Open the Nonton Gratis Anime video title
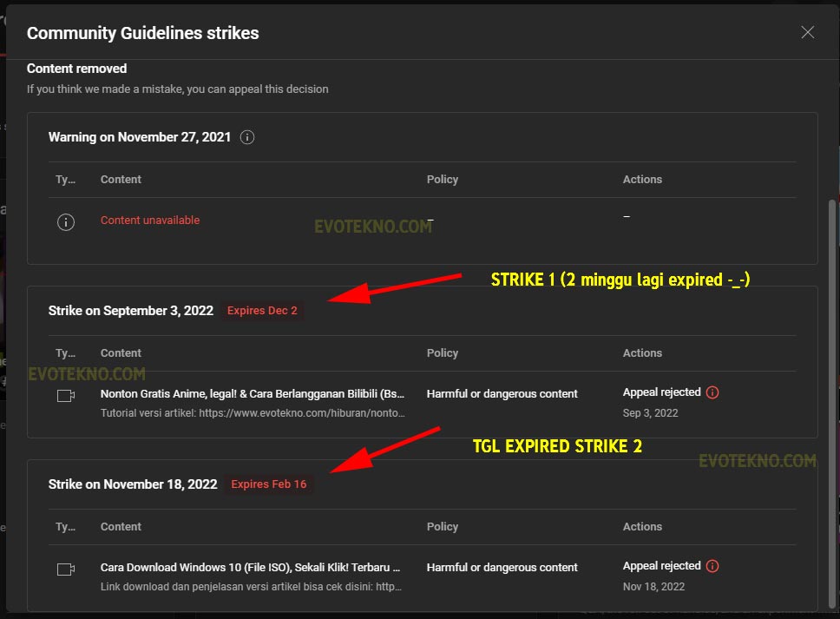Image resolution: width=840 pixels, height=619 pixels. click(x=252, y=393)
